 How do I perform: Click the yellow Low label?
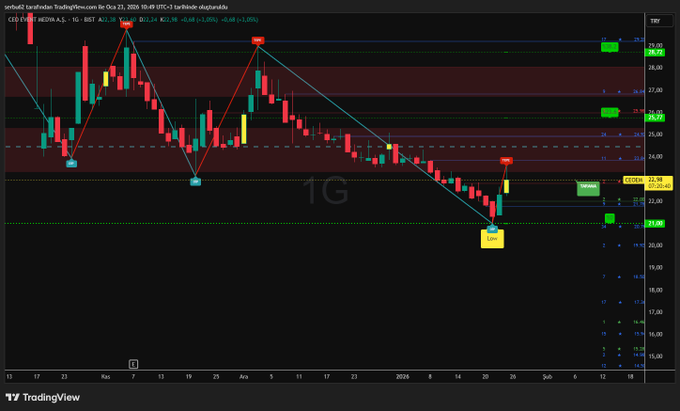(492, 239)
